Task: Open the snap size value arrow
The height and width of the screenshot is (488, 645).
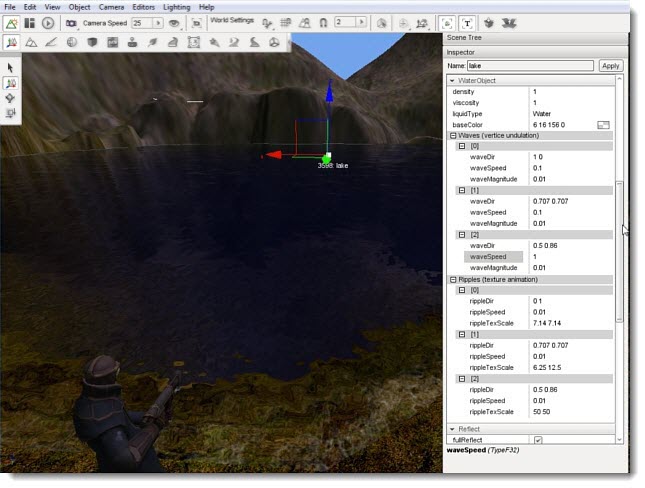Action: 361,22
